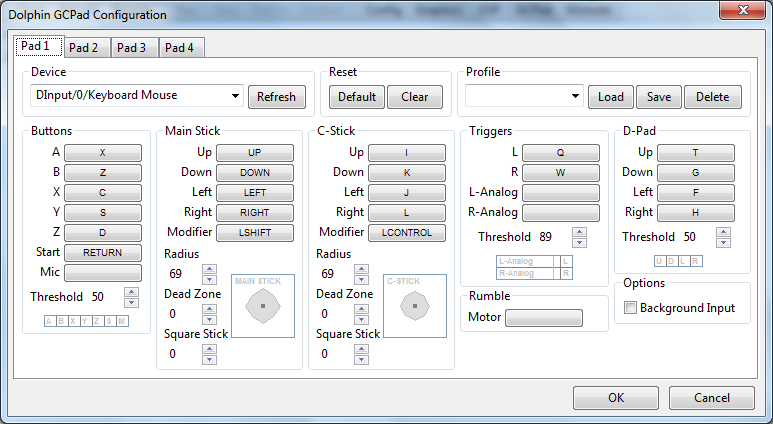Click the C-STICK preview display
The height and width of the screenshot is (424, 773).
click(x=415, y=306)
